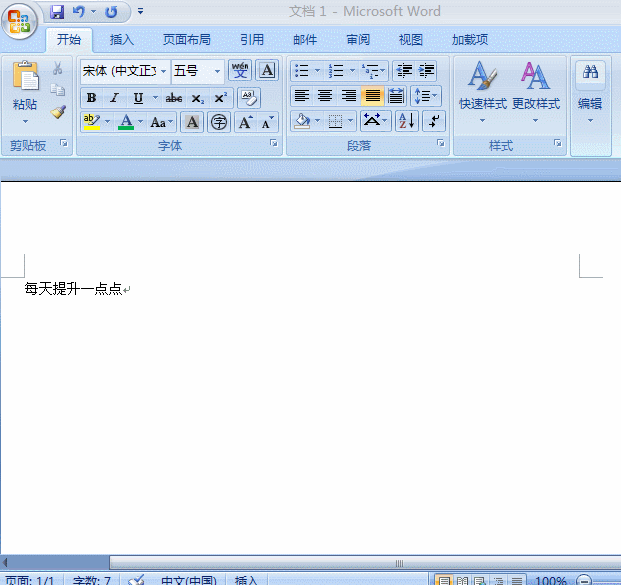The image size is (621, 585).
Task: Open the line spacing dropdown
Action: pyautogui.click(x=425, y=96)
